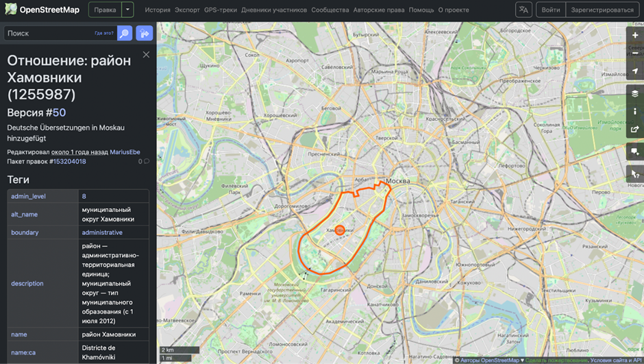Activate the query features tool
This screenshot has height=364, width=644.
pyautogui.click(x=635, y=174)
